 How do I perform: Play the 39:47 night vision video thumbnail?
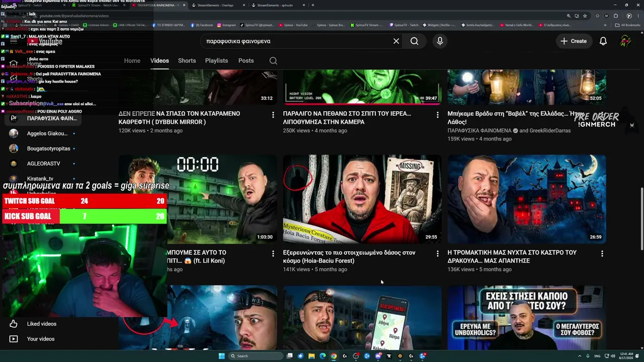[x=362, y=88]
